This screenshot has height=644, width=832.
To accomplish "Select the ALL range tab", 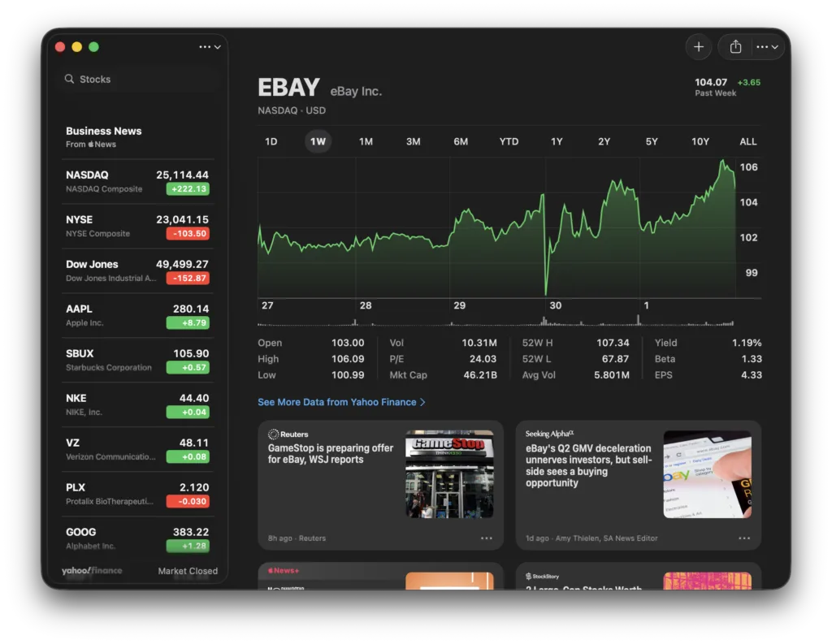I will coord(747,141).
